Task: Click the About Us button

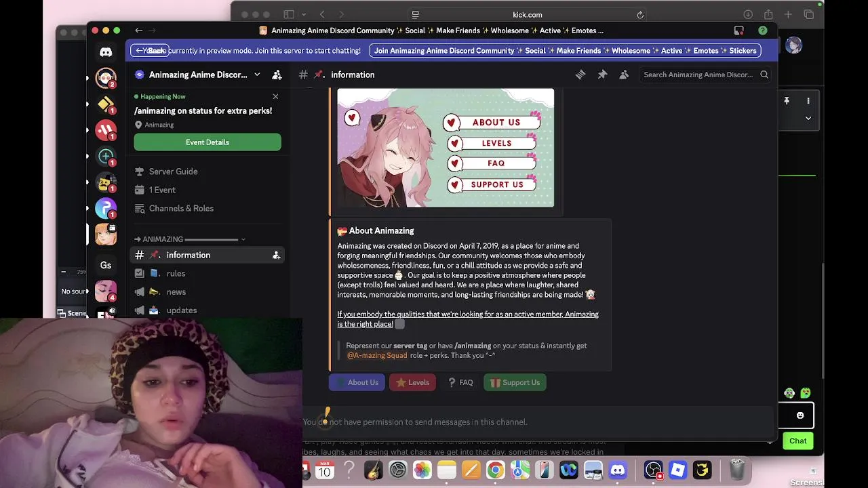Action: (x=357, y=382)
